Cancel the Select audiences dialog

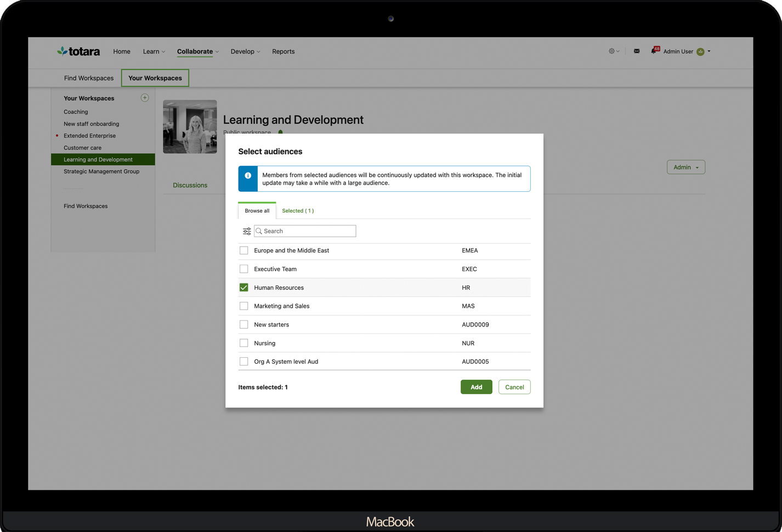(514, 387)
